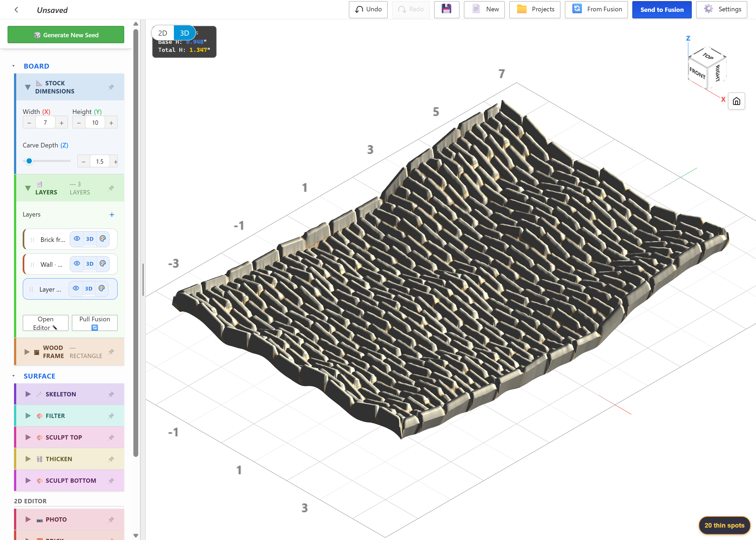Switch to 2D view tab
Image resolution: width=756 pixels, height=540 pixels.
[163, 33]
